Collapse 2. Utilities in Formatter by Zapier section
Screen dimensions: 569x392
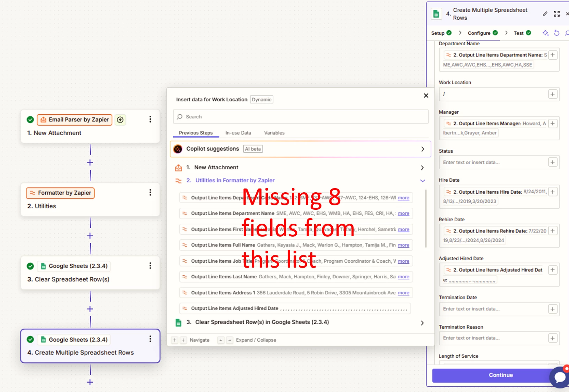(301, 180)
